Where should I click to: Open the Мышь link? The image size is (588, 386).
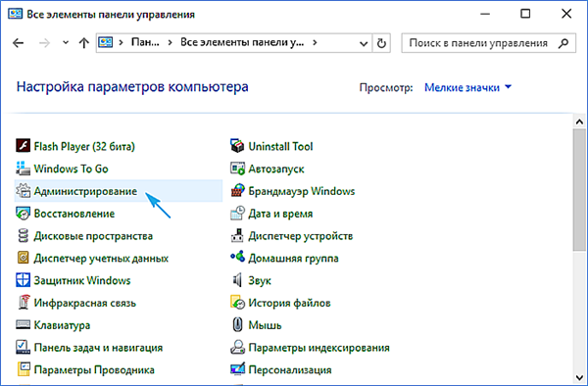265,325
